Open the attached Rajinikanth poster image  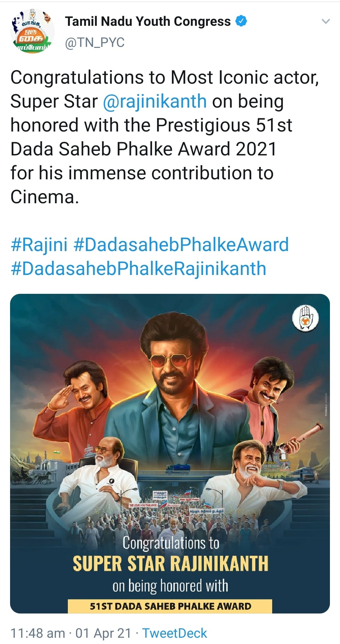(170, 453)
